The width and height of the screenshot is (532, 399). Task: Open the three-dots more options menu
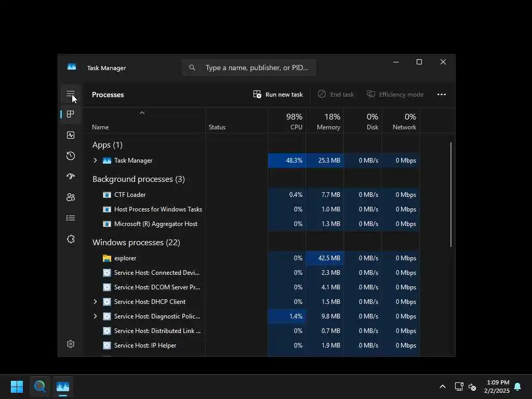point(442,95)
